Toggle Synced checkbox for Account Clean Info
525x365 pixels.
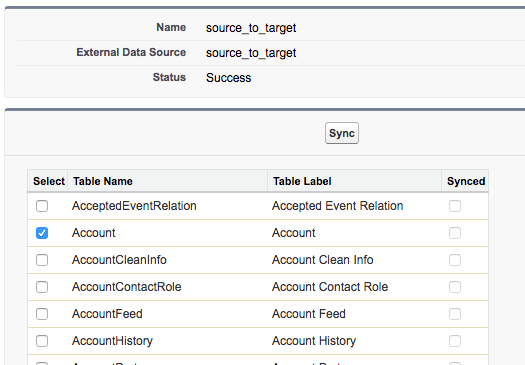455,260
